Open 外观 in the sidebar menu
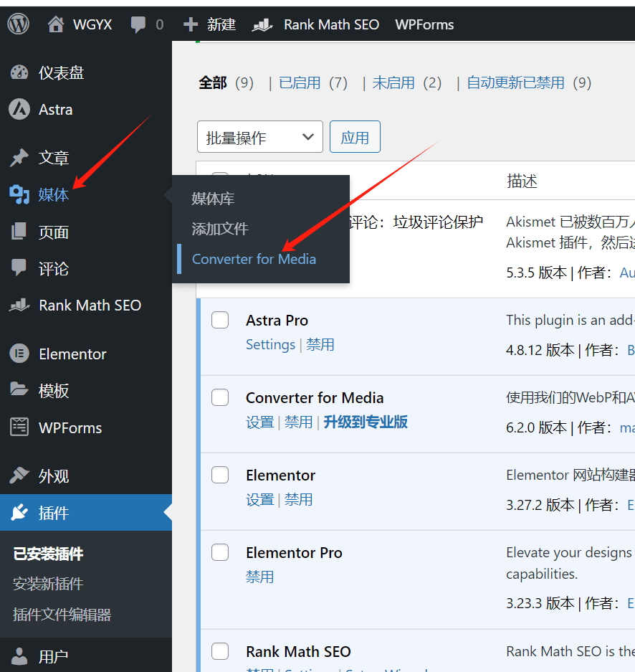This screenshot has width=635, height=672. point(54,475)
